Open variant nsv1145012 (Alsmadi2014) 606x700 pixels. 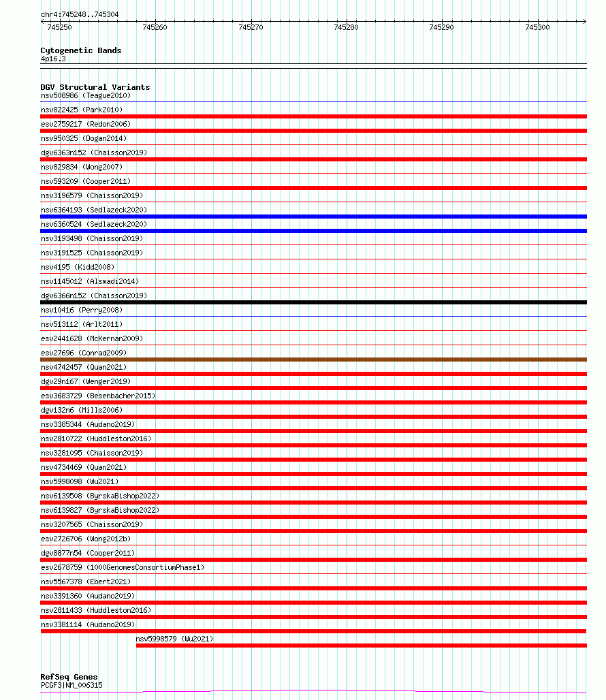click(x=90, y=281)
